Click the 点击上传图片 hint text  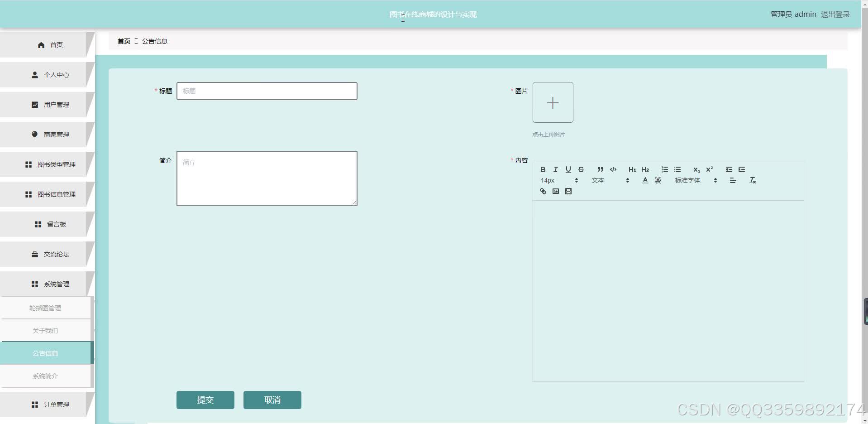pos(548,135)
